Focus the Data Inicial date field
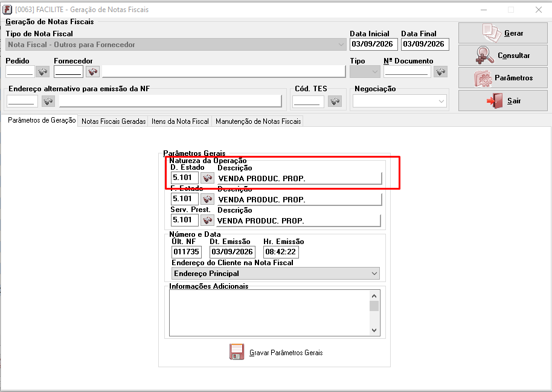 [x=373, y=44]
